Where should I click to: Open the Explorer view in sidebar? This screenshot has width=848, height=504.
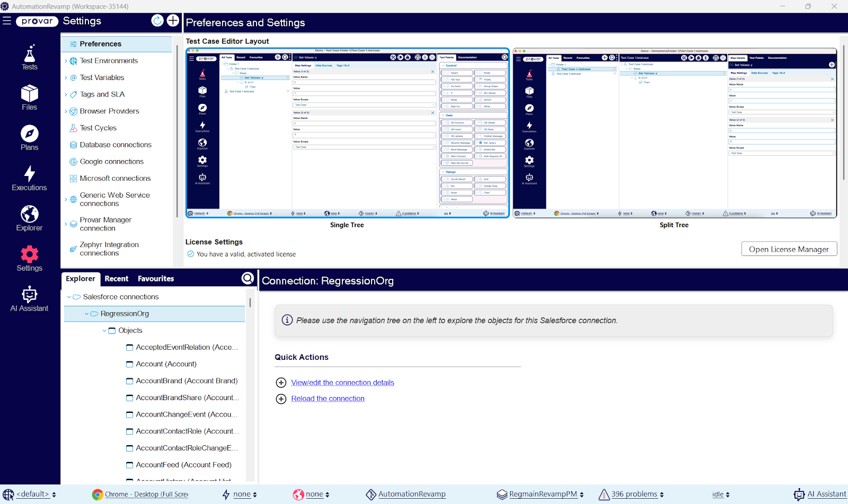pos(29,219)
